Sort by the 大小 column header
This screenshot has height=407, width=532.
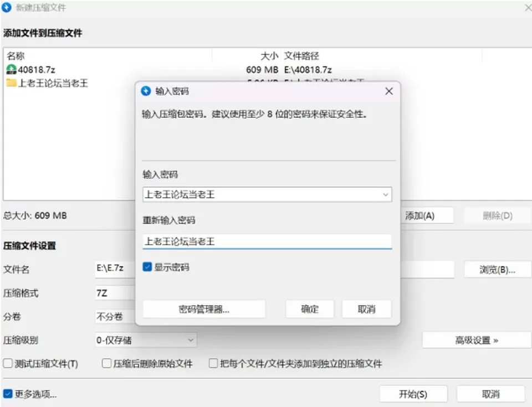pyautogui.click(x=247, y=55)
